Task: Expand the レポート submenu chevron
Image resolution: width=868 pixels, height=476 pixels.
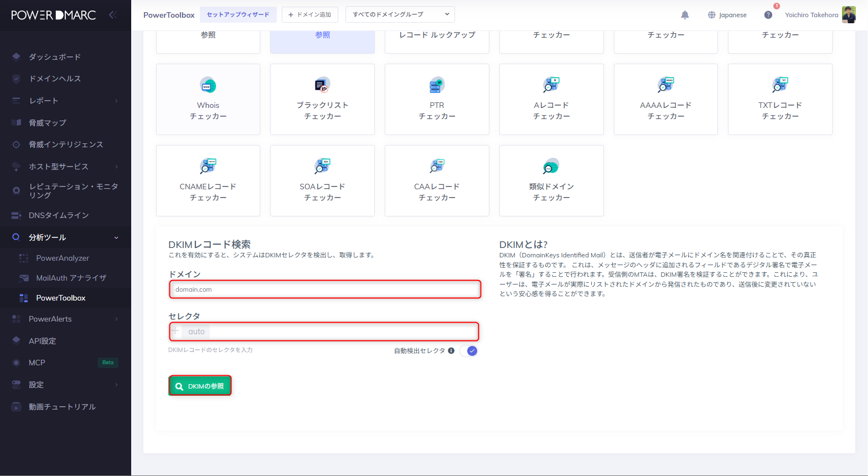Action: (116, 101)
